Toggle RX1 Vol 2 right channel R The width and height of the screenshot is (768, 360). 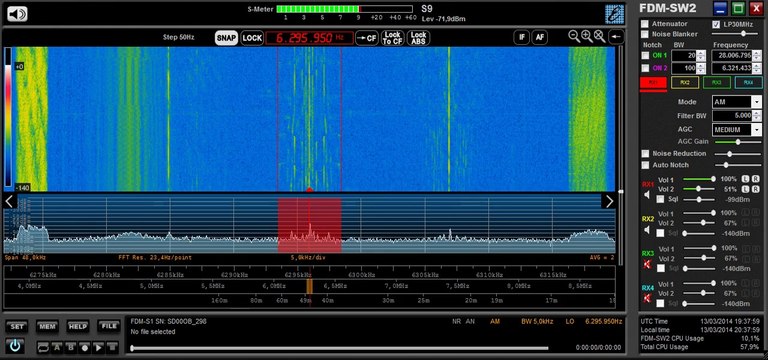click(x=756, y=189)
